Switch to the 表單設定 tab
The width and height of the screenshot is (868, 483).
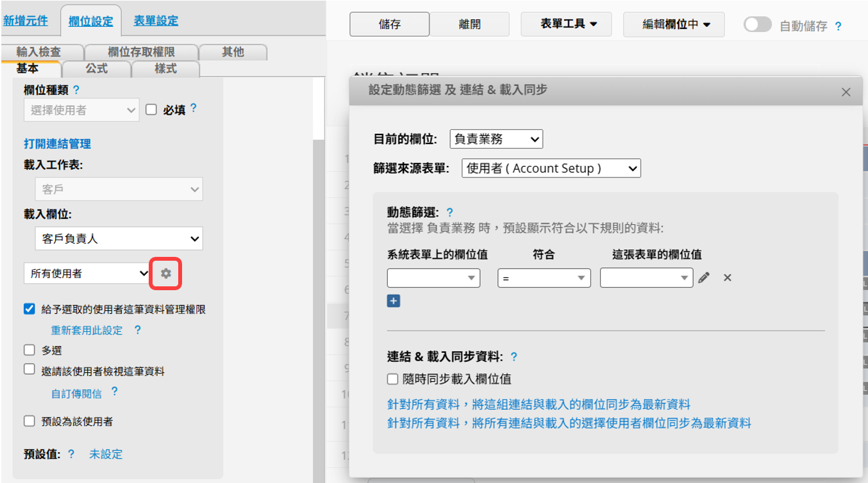pos(156,20)
